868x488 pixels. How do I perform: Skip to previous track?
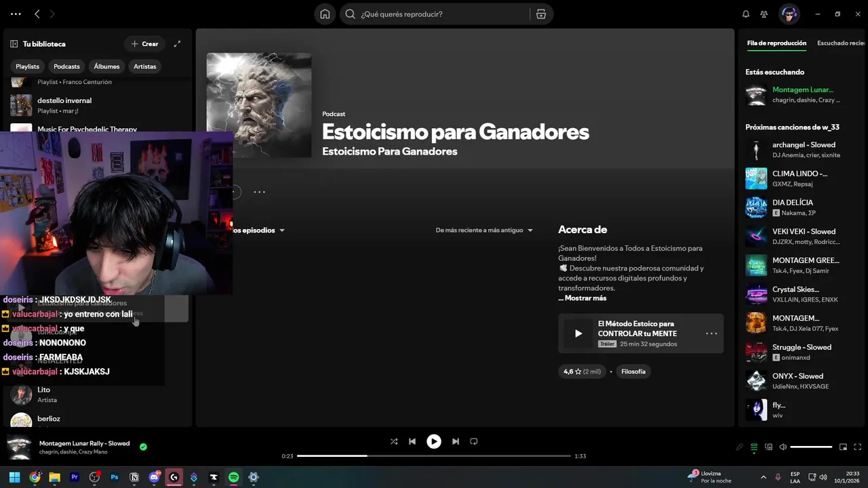pyautogui.click(x=412, y=441)
